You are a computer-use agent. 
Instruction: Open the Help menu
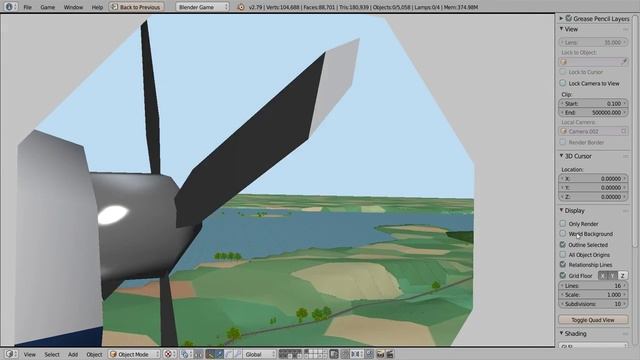pyautogui.click(x=97, y=7)
